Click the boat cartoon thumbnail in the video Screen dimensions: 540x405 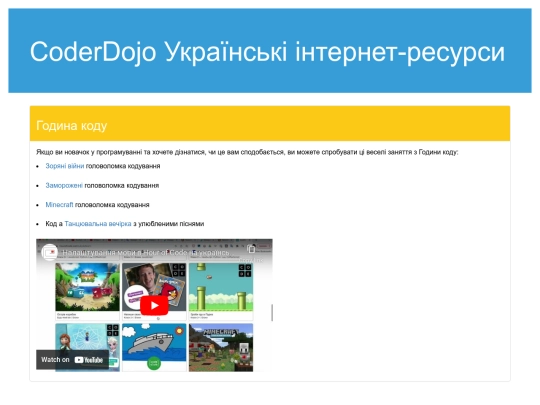(x=154, y=347)
